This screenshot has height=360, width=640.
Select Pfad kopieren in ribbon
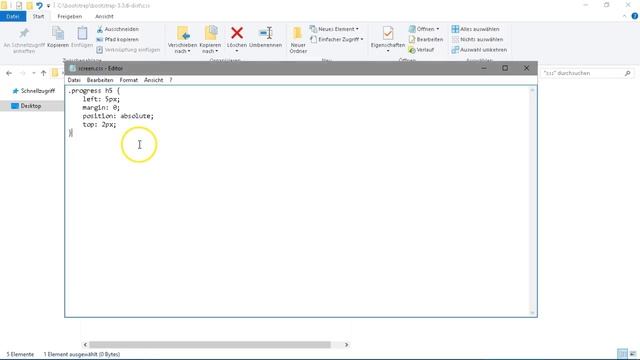point(118,39)
